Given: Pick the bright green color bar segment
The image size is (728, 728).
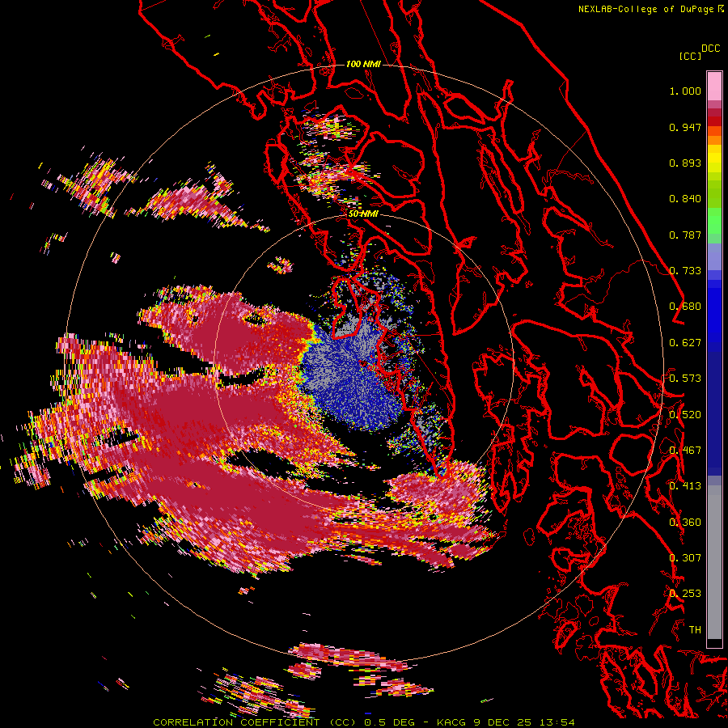Looking at the screenshot, I should tap(714, 221).
